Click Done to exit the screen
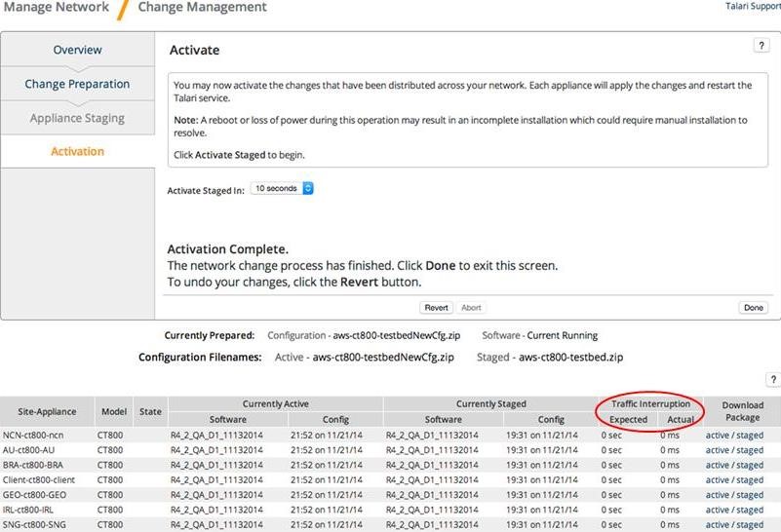Screen dimensions: 781x532 (753, 308)
